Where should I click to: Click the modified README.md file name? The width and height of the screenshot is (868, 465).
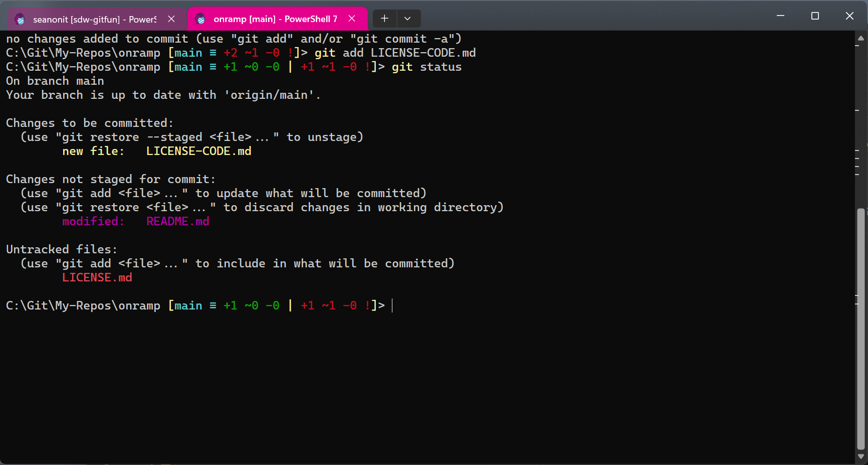pyautogui.click(x=178, y=221)
